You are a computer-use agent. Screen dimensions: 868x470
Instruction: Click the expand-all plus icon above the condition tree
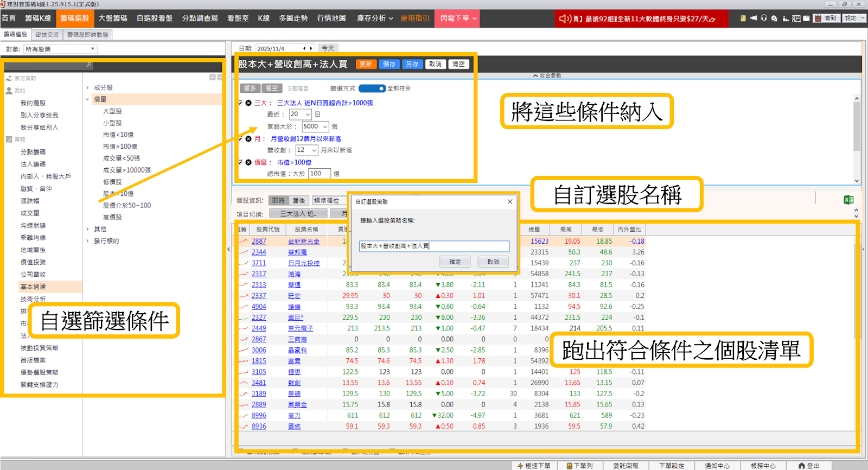coord(213,77)
